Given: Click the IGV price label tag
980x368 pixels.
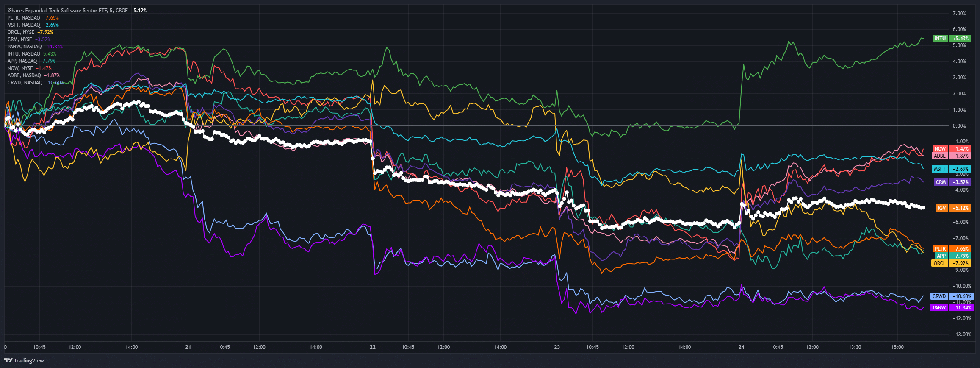Looking at the screenshot, I should pyautogui.click(x=953, y=208).
